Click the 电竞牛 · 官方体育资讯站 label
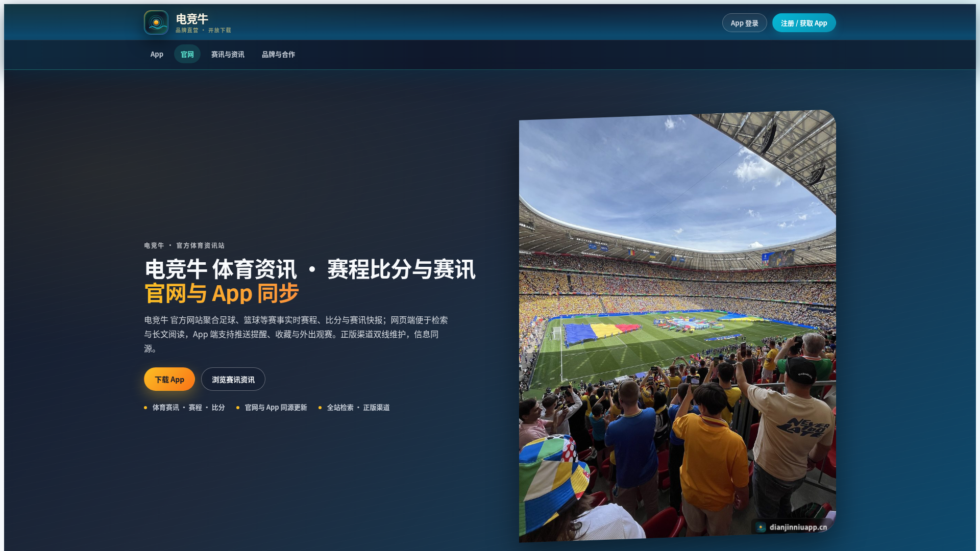This screenshot has width=980, height=551. pos(184,245)
